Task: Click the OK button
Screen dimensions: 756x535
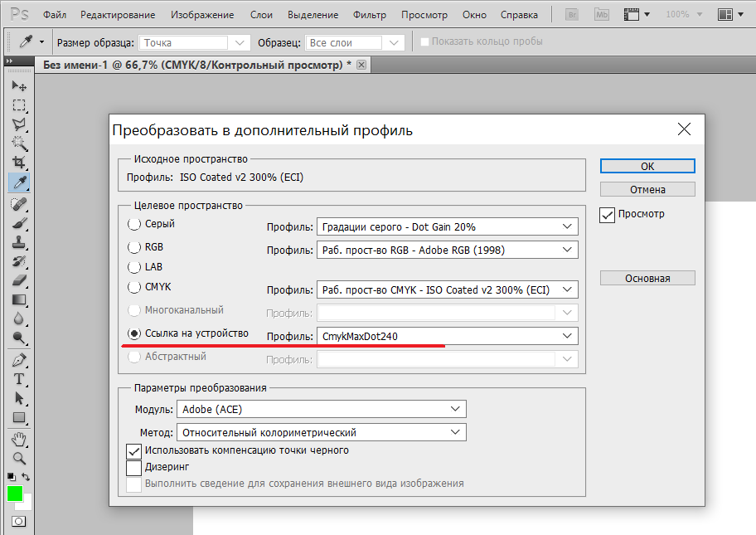Action: click(647, 167)
